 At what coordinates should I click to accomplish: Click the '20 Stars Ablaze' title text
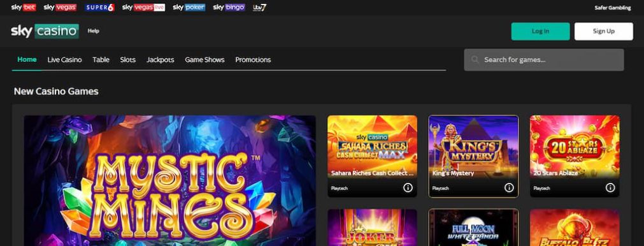[x=555, y=173]
